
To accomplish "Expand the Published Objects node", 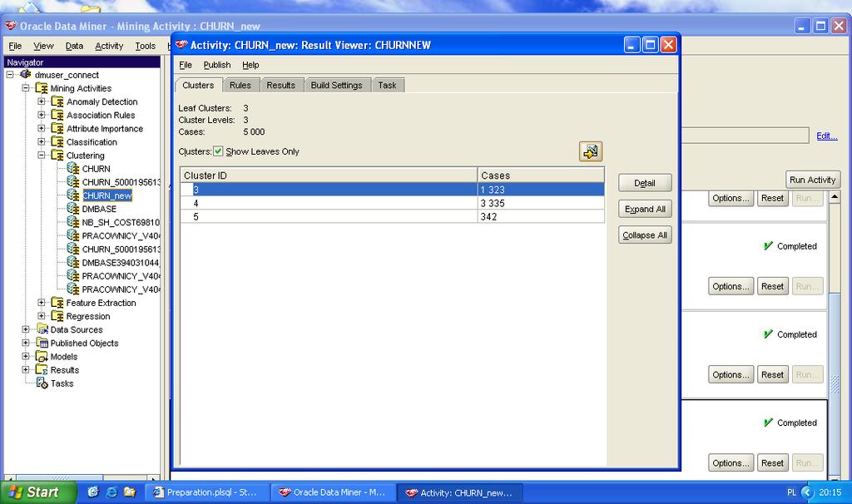I will pos(26,343).
